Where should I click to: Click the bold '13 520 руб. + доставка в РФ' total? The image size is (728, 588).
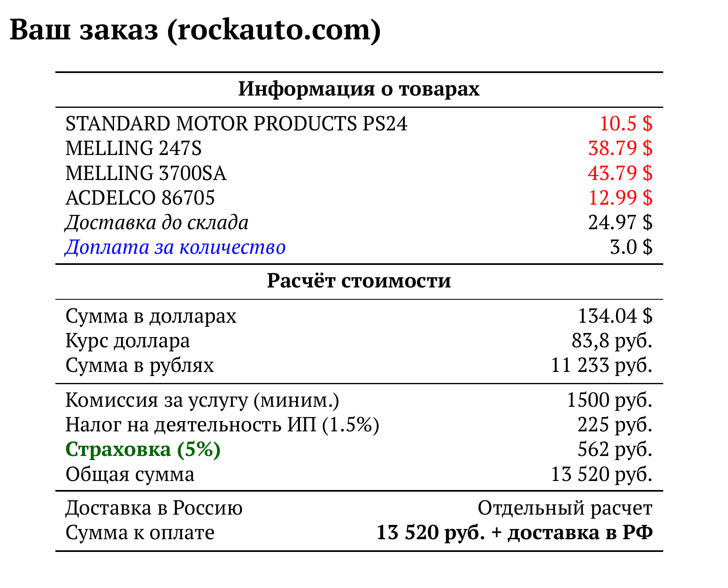(x=514, y=533)
